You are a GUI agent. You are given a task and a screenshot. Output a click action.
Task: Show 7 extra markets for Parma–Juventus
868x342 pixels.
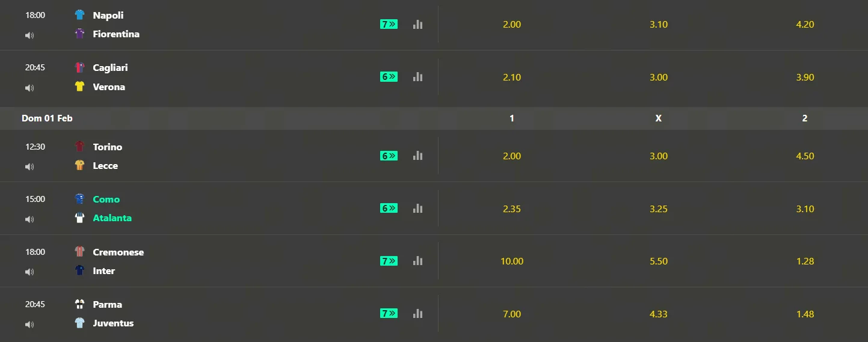389,314
